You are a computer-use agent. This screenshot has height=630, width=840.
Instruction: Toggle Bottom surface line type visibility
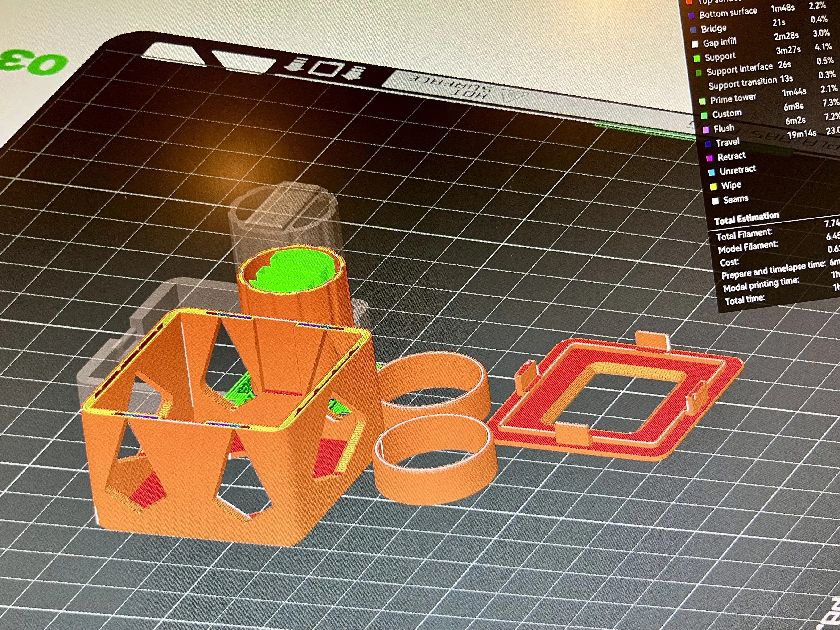tap(728, 13)
